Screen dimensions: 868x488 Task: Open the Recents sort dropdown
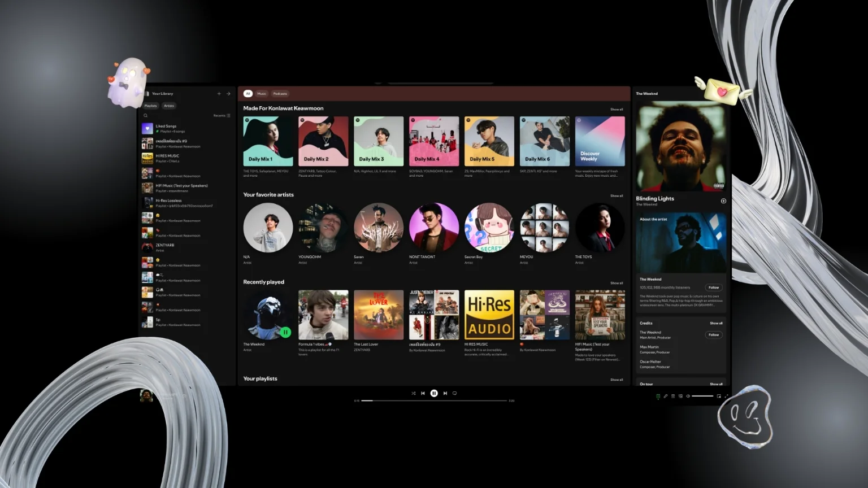pyautogui.click(x=222, y=115)
